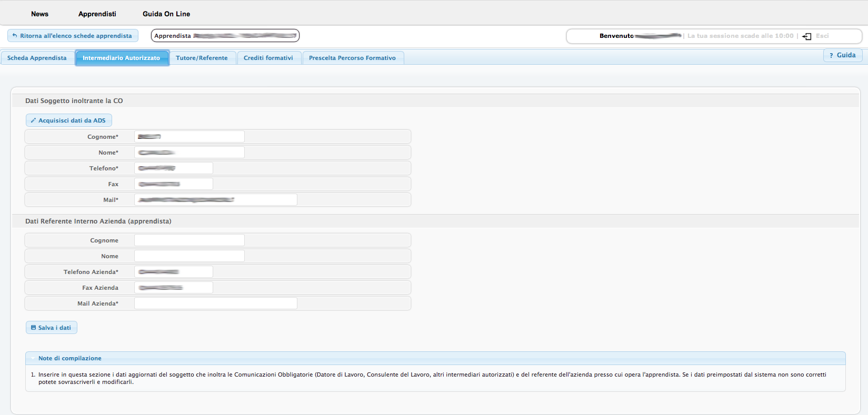The height and width of the screenshot is (415, 868).
Task: Click the Referente Interno Cognome field
Action: [189, 240]
